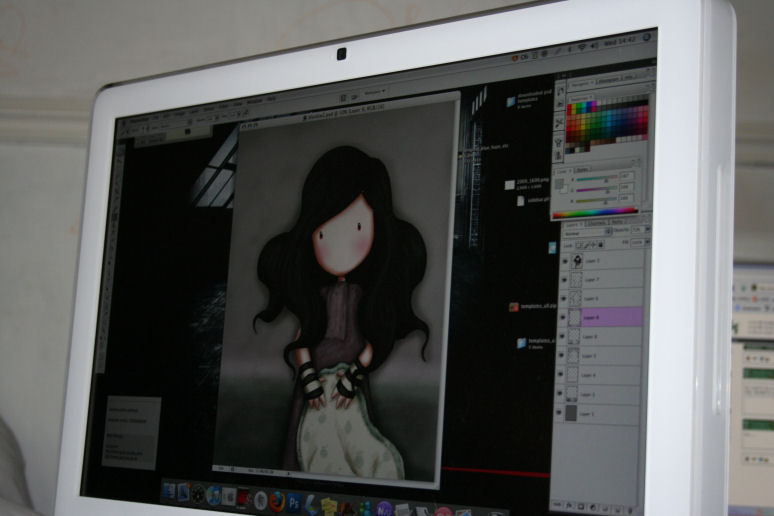Image resolution: width=774 pixels, height=516 pixels.
Task: Toggle visibility of Layer 7
Action: coord(564,280)
